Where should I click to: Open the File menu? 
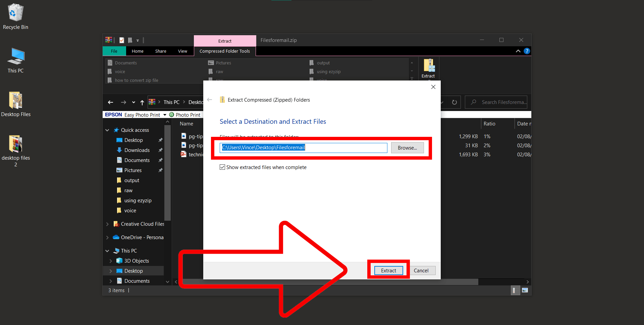click(x=114, y=51)
